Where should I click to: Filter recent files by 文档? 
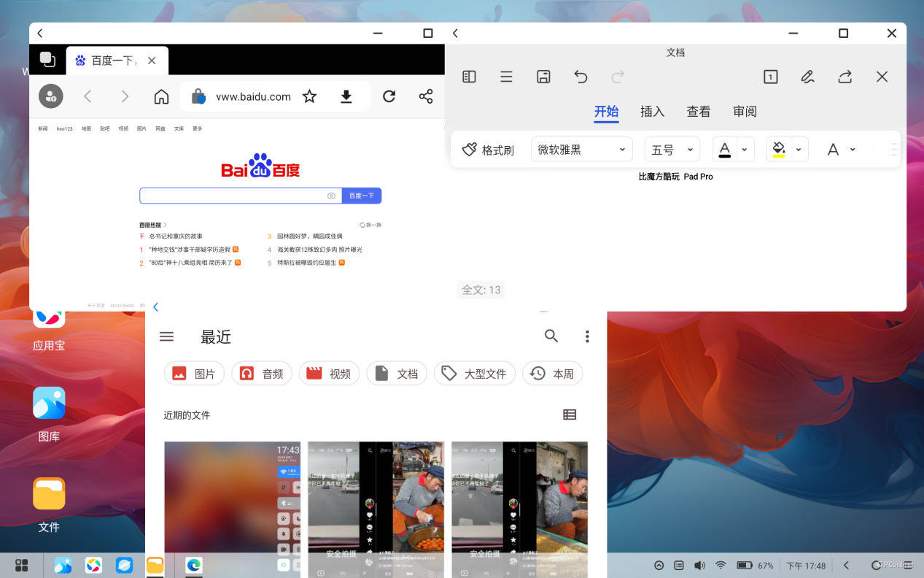coord(397,374)
